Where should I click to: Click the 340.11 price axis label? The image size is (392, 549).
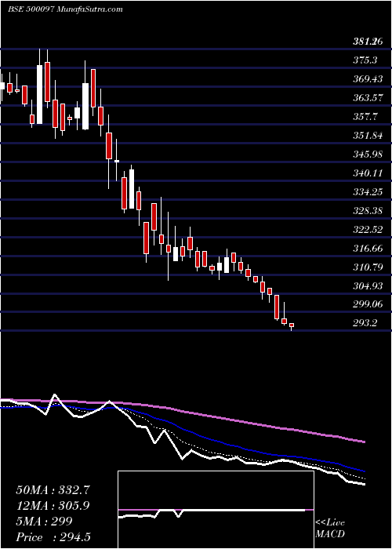368,173
